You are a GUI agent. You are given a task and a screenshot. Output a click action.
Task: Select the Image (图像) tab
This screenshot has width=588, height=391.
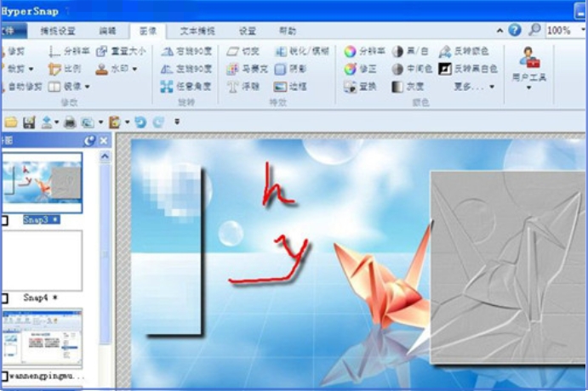click(148, 31)
